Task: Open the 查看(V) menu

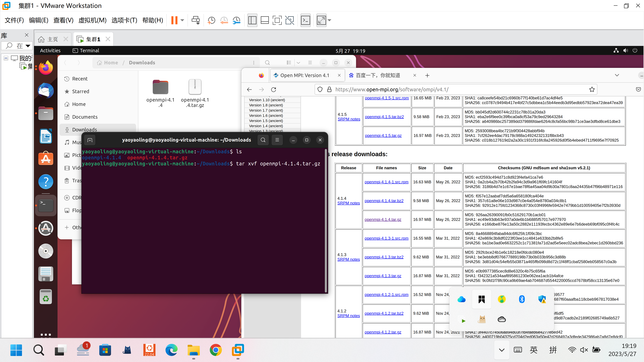Action: point(63,20)
